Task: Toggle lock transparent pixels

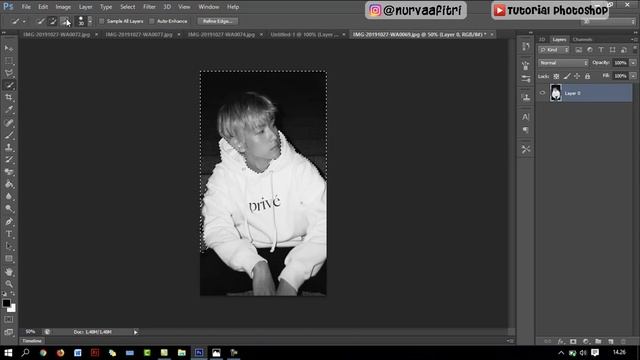Action: coord(556,76)
